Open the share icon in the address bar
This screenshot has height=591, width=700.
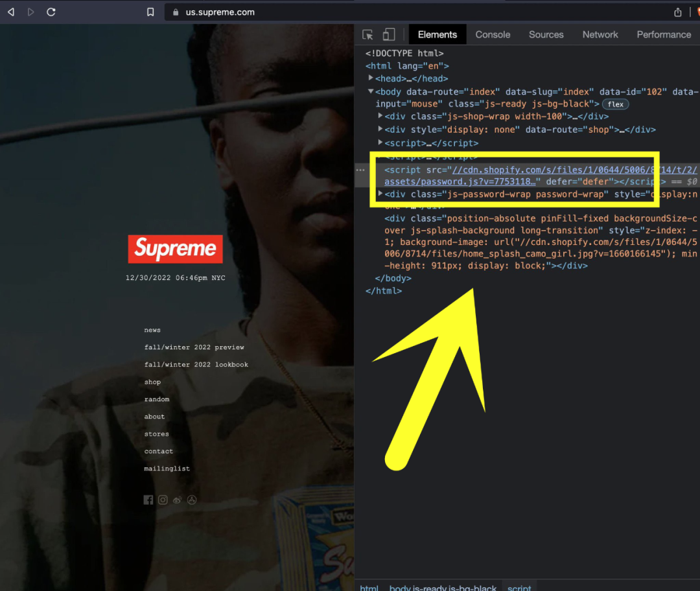point(678,12)
